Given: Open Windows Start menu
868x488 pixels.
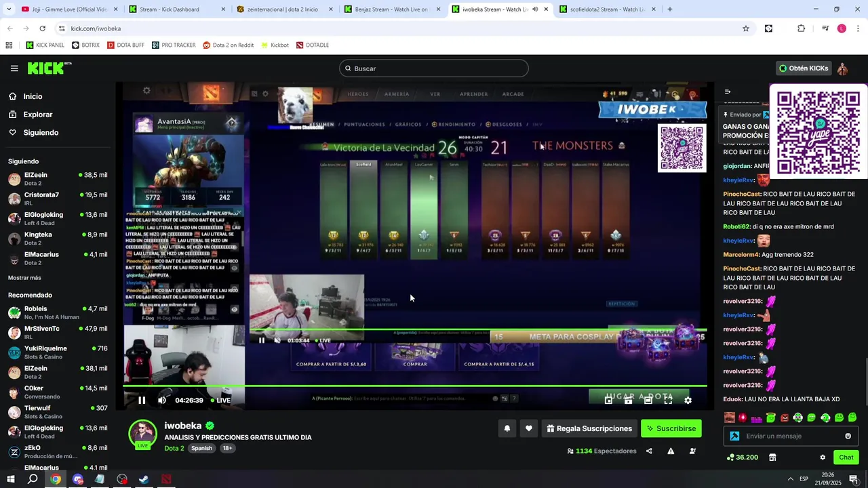Looking at the screenshot, I should coord(10,479).
